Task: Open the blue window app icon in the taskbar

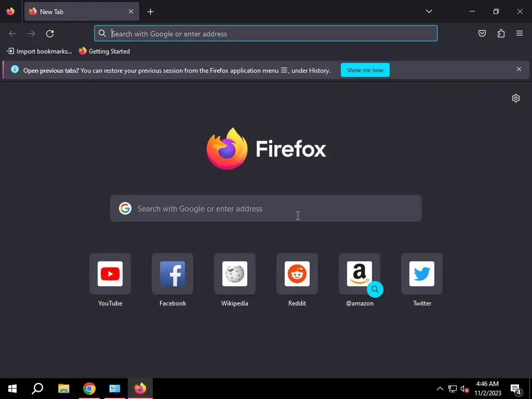Action: [115, 389]
